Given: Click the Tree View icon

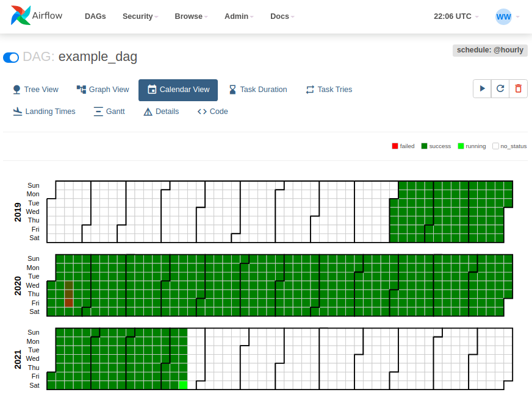Looking at the screenshot, I should [16, 90].
